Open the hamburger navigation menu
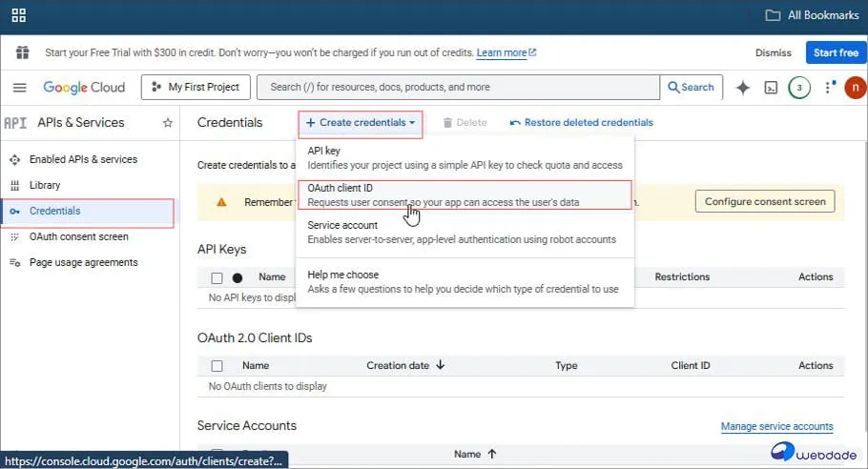Image resolution: width=868 pixels, height=469 pixels. click(19, 88)
